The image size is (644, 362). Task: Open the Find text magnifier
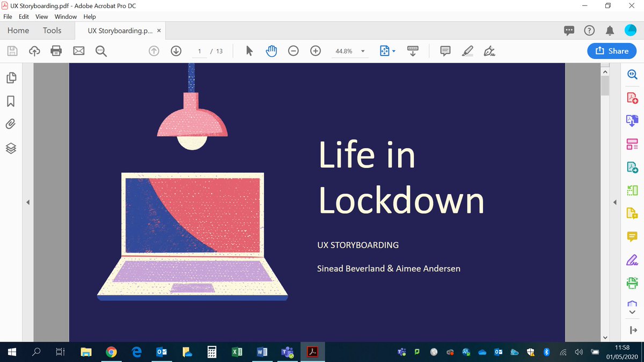[101, 51]
